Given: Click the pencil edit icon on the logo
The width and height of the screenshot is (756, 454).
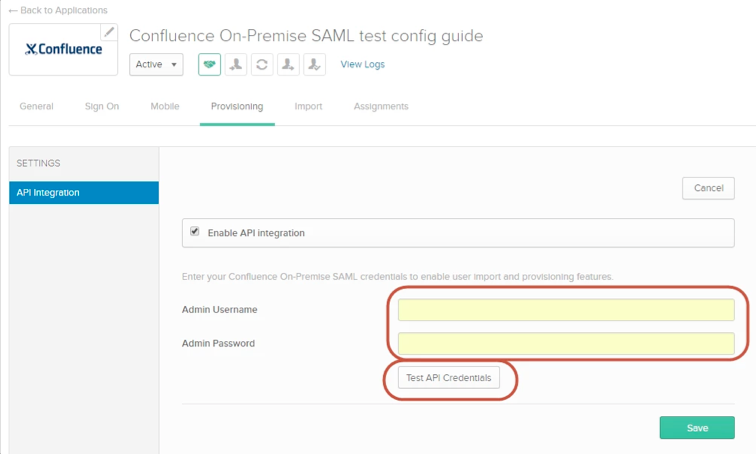Looking at the screenshot, I should coord(110,32).
